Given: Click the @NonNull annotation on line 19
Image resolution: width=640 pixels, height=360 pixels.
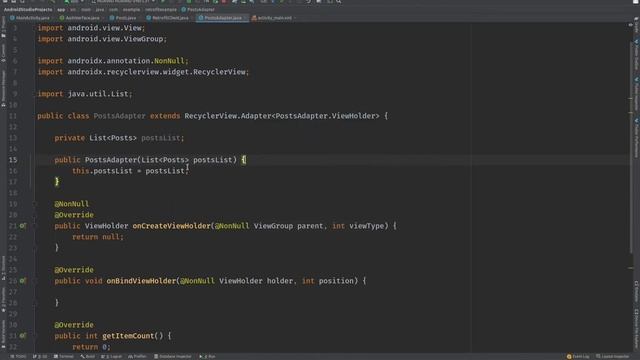Looking at the screenshot, I should [71, 204].
